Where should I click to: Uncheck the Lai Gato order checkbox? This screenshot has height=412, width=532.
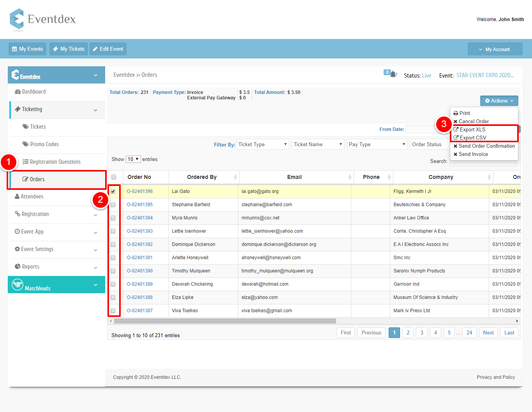[x=113, y=191]
